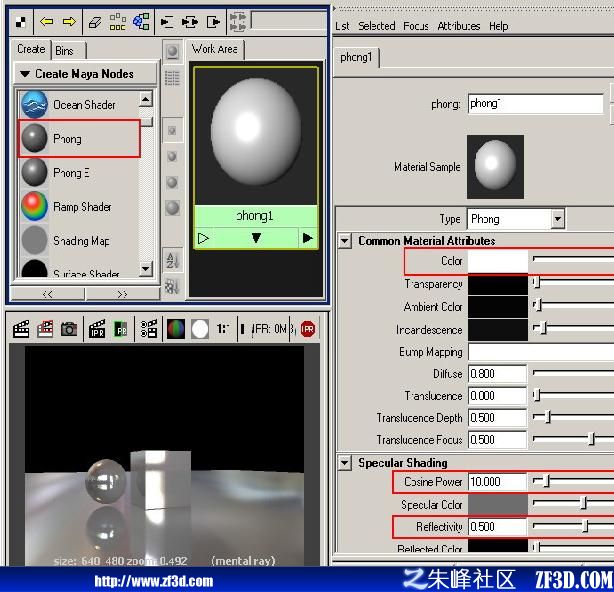Click the white Color swatch
This screenshot has height=592, width=614.
[x=498, y=261]
